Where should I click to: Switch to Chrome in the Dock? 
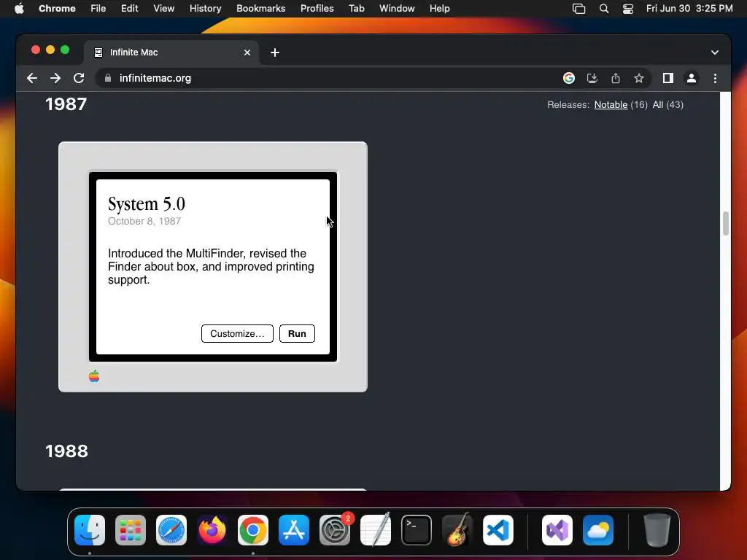tap(253, 530)
